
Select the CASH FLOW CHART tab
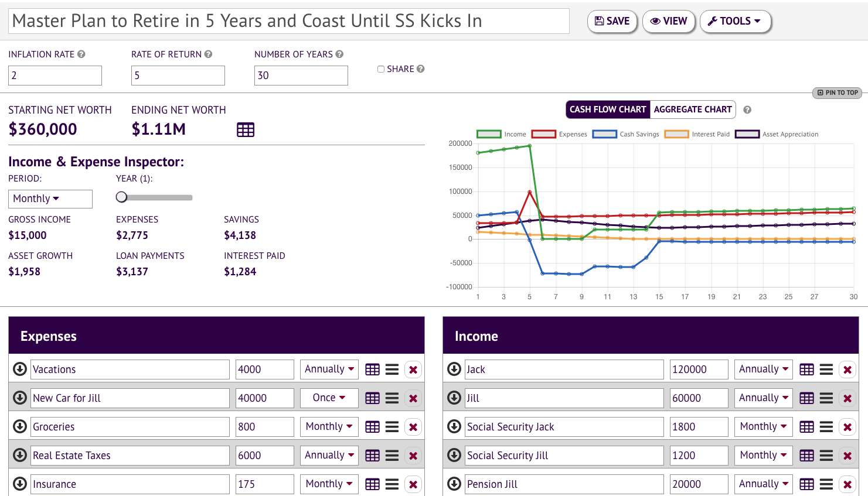608,110
